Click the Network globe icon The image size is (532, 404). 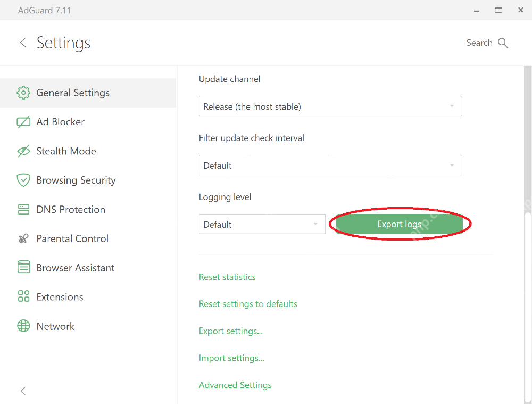(x=23, y=326)
